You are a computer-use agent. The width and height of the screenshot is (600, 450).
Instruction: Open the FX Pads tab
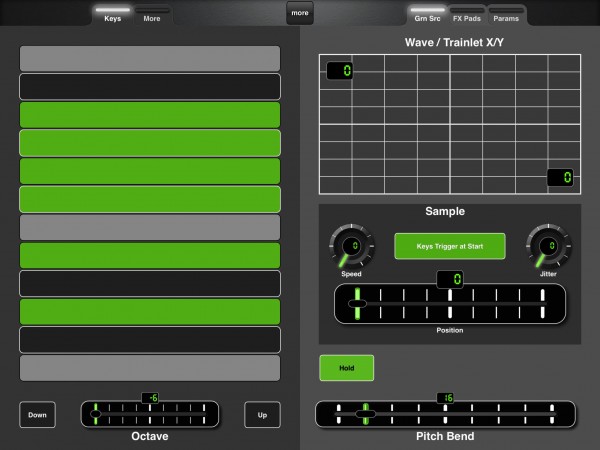[x=467, y=15]
